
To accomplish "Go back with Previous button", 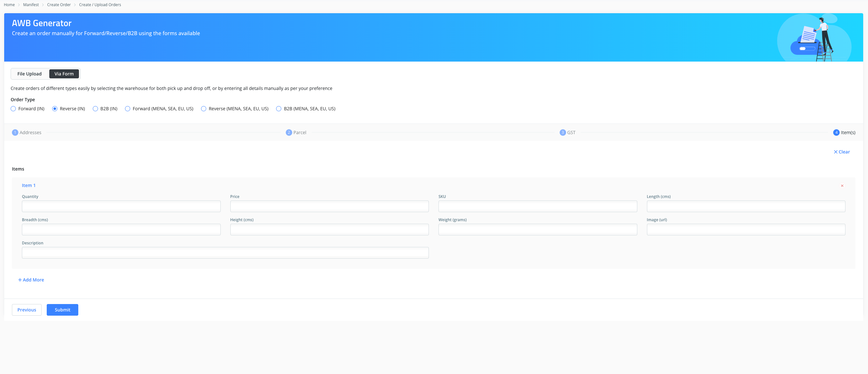I will [x=27, y=310].
